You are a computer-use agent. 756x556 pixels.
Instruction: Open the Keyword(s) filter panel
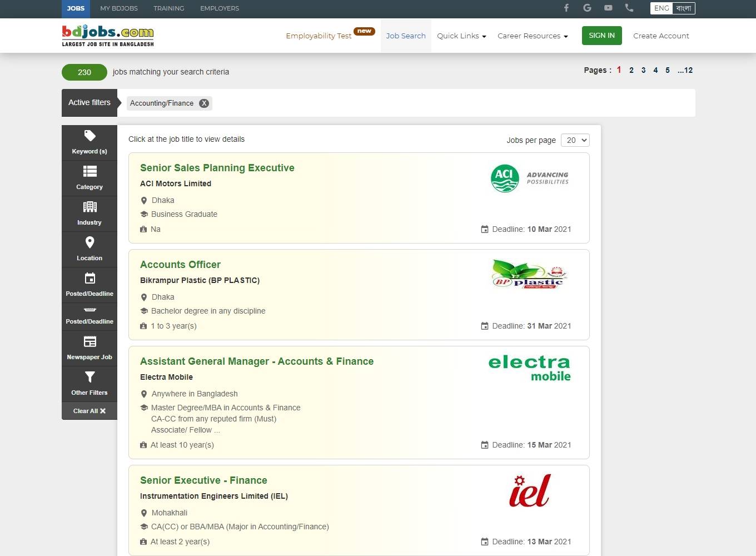(x=89, y=143)
